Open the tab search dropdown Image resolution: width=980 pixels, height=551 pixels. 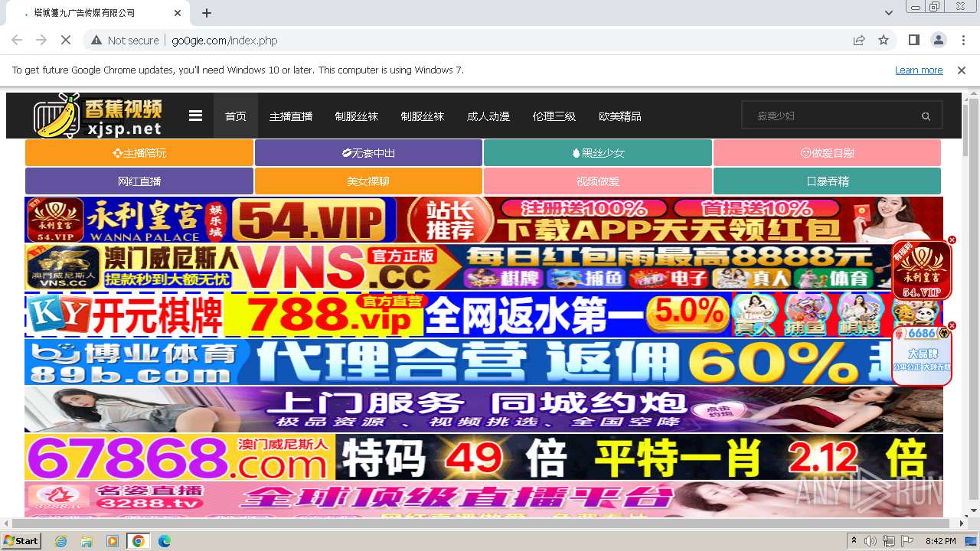889,13
